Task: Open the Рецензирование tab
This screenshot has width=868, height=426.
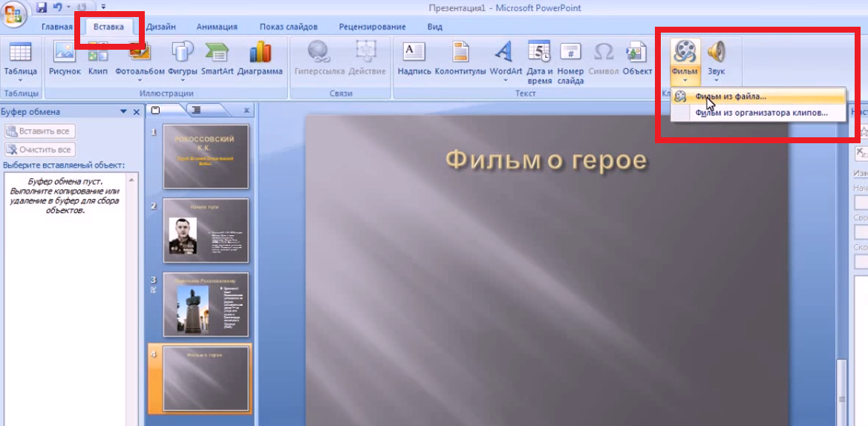Action: pyautogui.click(x=372, y=27)
